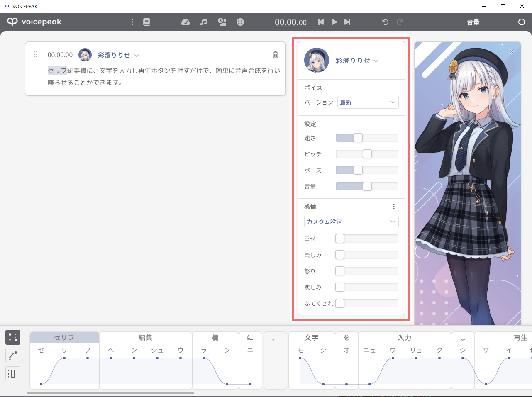The image size is (532, 397).
Task: Adjust the ポーズ pause slider
Action: click(x=367, y=170)
